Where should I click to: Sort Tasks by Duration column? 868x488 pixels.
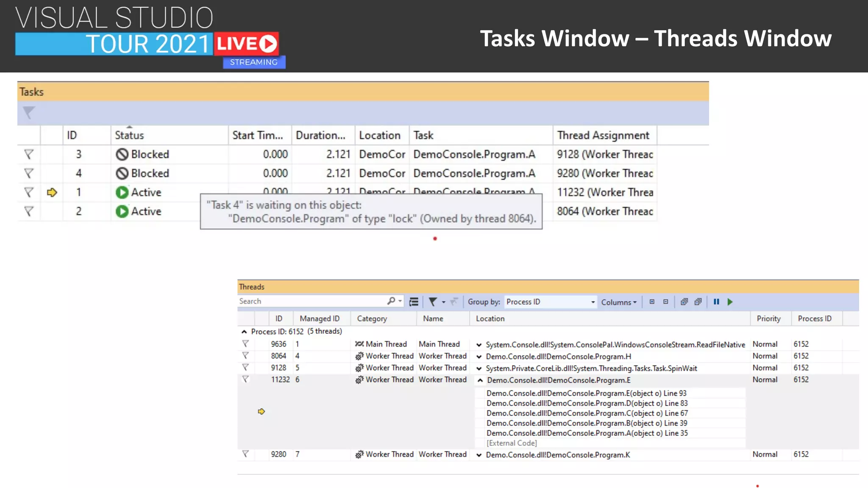[x=323, y=135]
